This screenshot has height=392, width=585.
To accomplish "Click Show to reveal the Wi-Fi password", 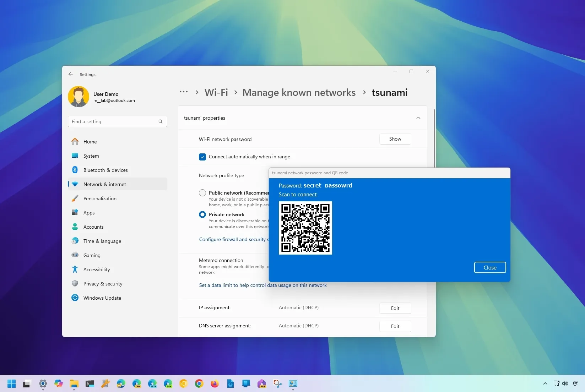I will (395, 139).
